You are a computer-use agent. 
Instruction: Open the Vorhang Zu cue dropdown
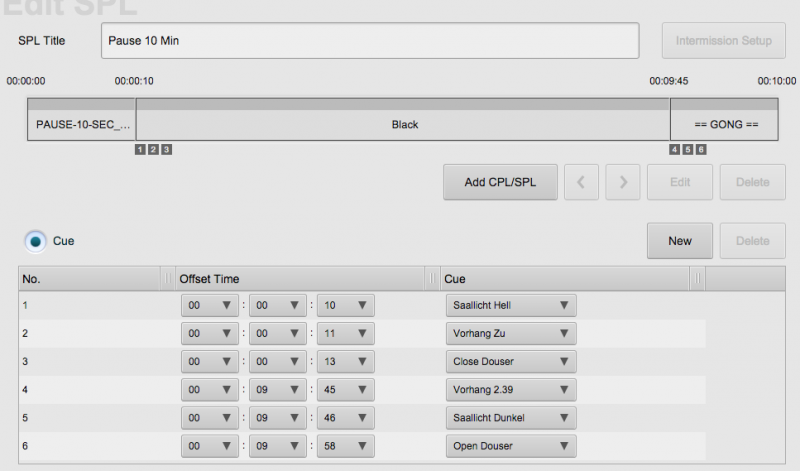pos(510,334)
